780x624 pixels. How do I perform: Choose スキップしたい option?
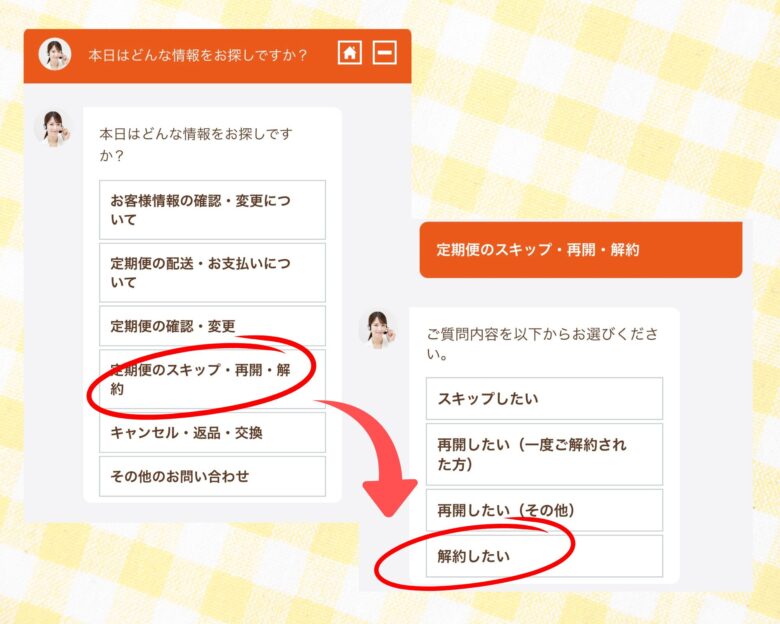[544, 399]
